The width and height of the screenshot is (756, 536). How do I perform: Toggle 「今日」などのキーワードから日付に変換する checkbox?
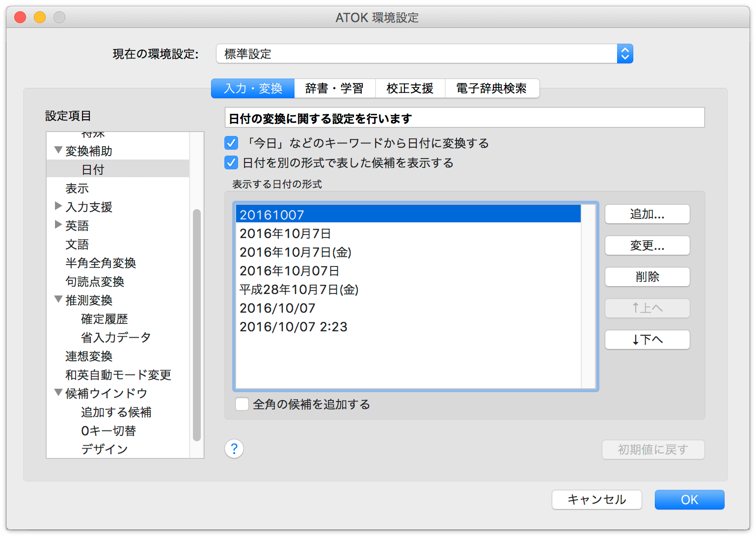click(231, 143)
